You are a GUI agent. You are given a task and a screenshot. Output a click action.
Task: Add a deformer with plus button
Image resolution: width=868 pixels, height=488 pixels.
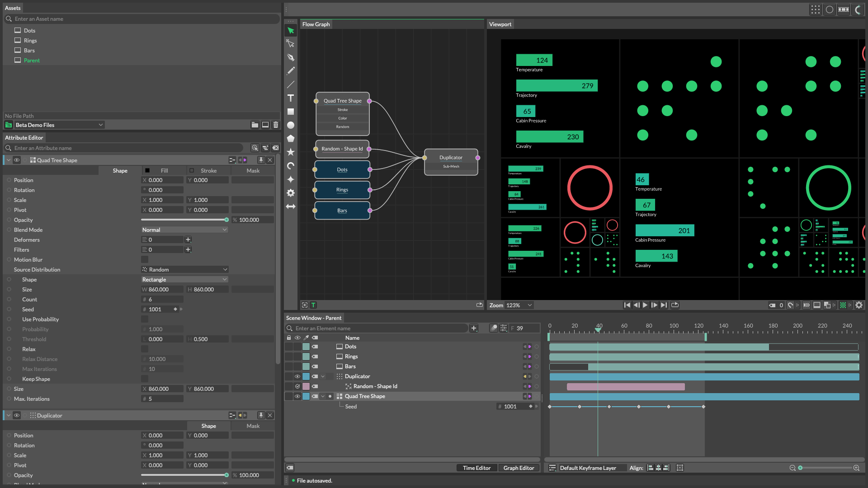(188, 239)
